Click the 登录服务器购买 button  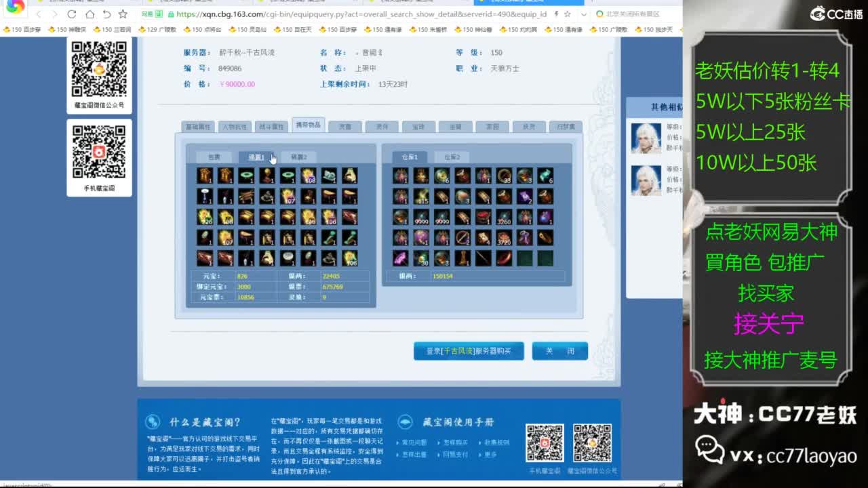pos(469,351)
